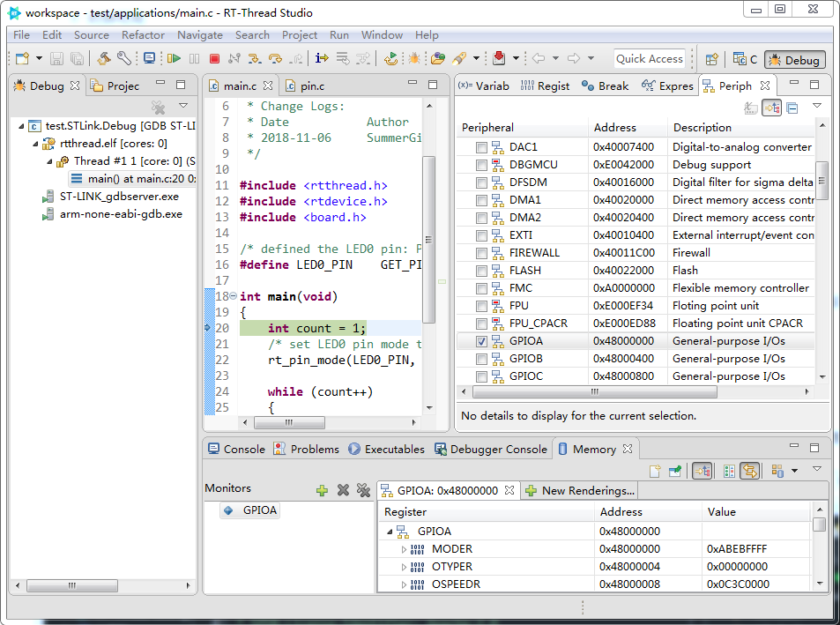Tick the EXTI peripheral checkbox

[x=481, y=235]
